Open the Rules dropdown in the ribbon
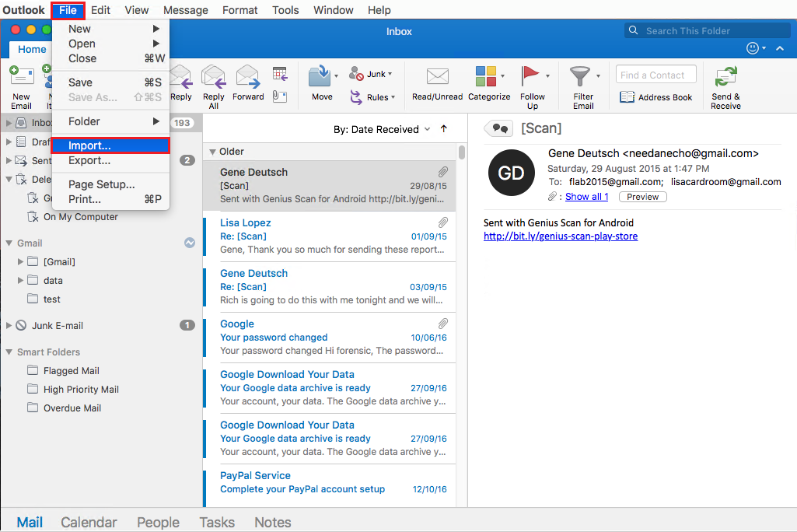This screenshot has width=797, height=532. click(372, 97)
